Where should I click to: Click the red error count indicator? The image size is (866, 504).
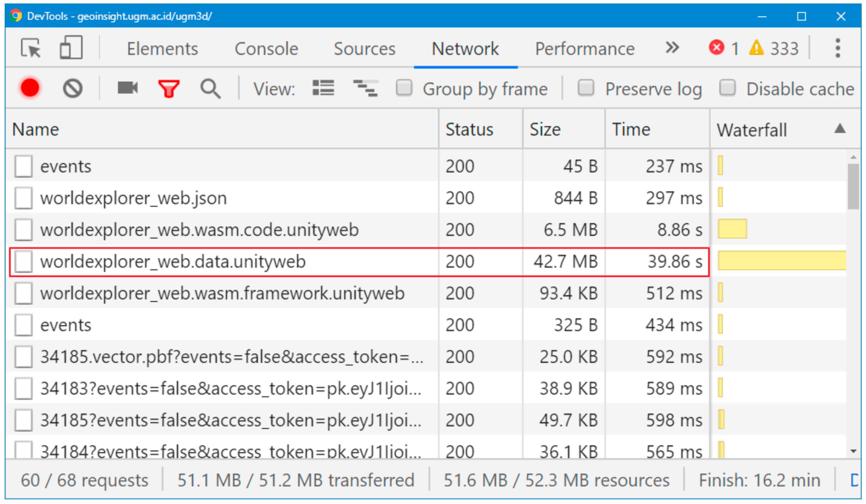717,48
